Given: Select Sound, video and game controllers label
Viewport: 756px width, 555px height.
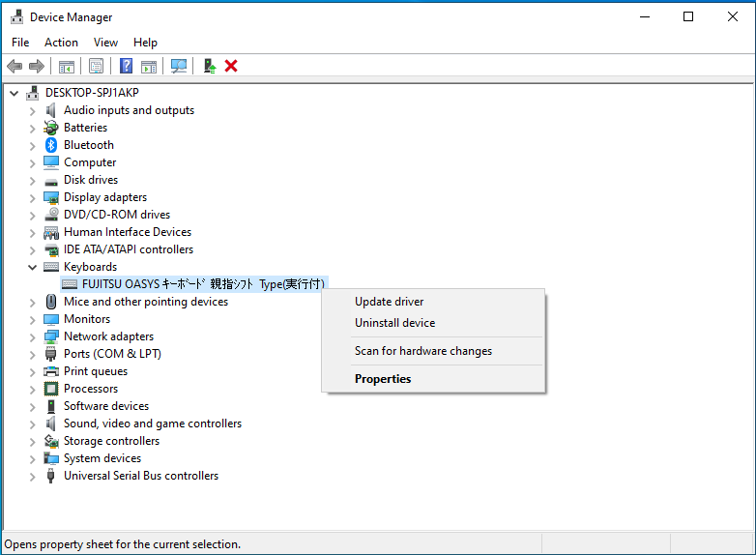Looking at the screenshot, I should [x=153, y=424].
